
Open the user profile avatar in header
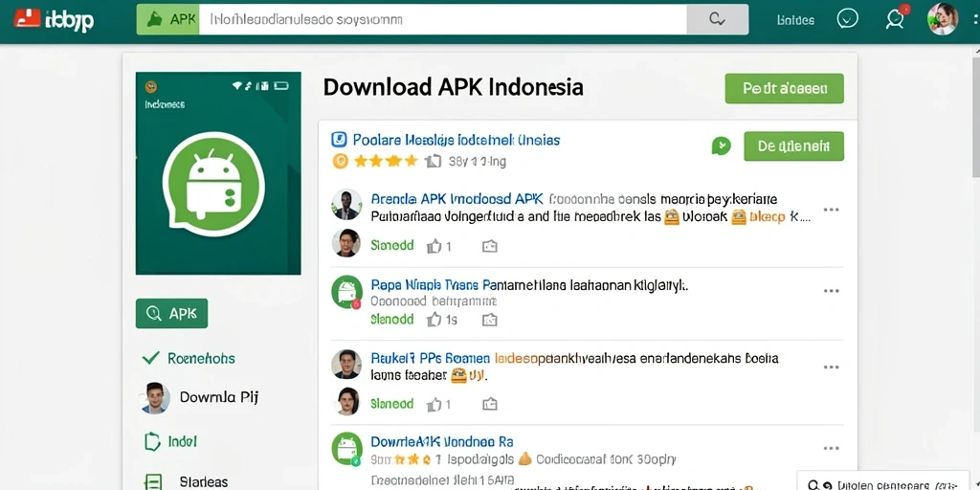943,19
